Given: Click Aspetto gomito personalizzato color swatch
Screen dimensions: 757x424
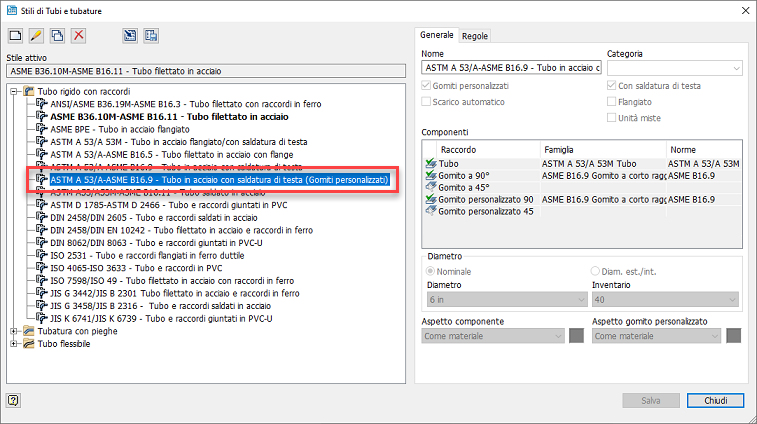Looking at the screenshot, I should (733, 336).
